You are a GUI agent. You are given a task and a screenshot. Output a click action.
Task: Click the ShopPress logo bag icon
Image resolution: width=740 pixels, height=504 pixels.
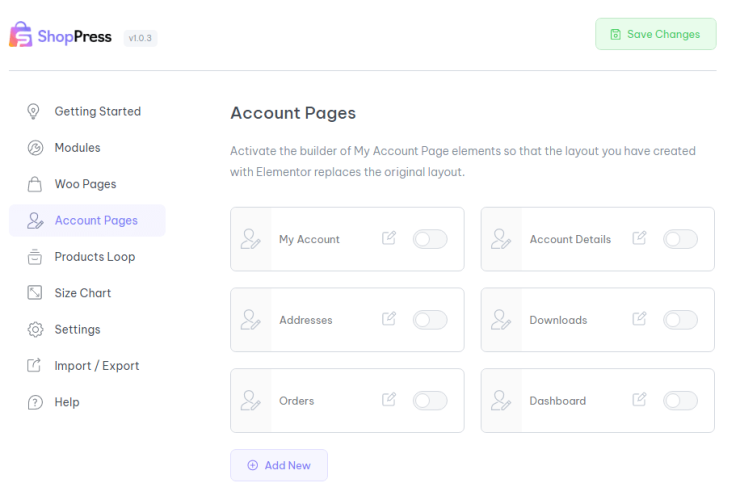coord(20,34)
